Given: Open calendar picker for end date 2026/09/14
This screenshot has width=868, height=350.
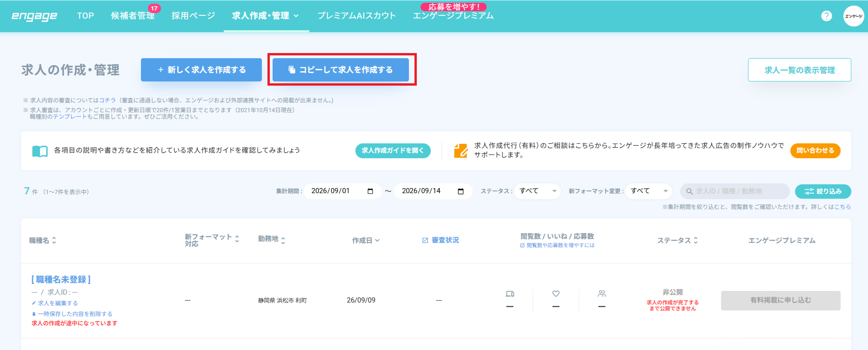Looking at the screenshot, I should tap(461, 191).
